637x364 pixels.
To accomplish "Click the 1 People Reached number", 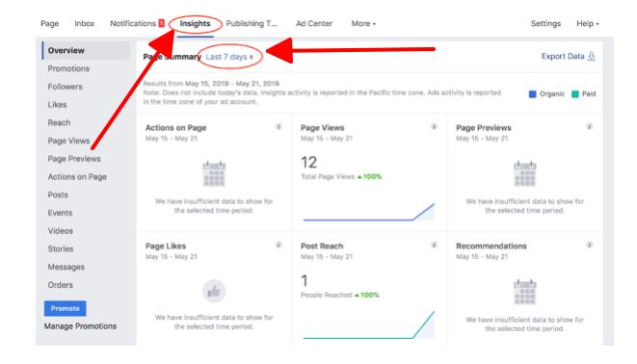I will [x=305, y=281].
